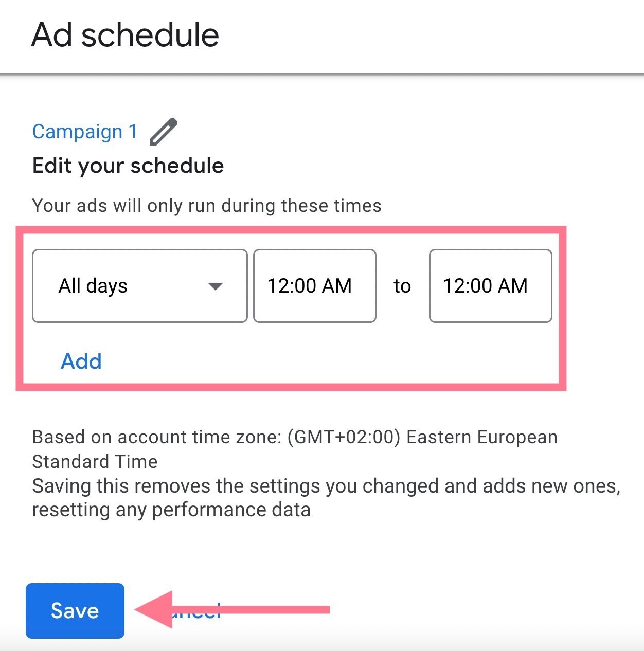Image resolution: width=644 pixels, height=651 pixels.
Task: Click the '(GMT+02:00)' time zone offset text
Action: click(344, 437)
